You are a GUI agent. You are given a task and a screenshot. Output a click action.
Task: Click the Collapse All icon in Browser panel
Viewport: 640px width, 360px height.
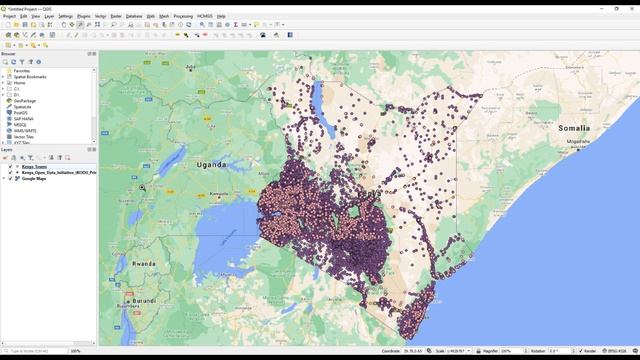[30, 62]
